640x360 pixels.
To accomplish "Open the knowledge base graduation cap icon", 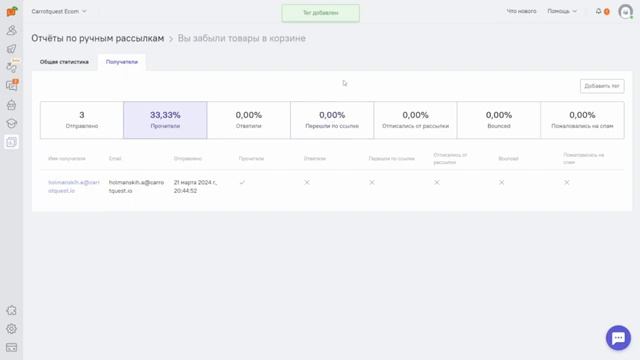I will tap(11, 123).
